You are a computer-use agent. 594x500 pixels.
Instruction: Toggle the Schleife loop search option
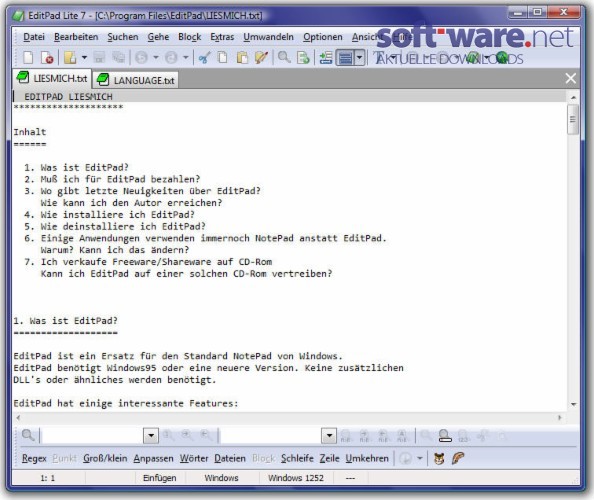click(297, 458)
